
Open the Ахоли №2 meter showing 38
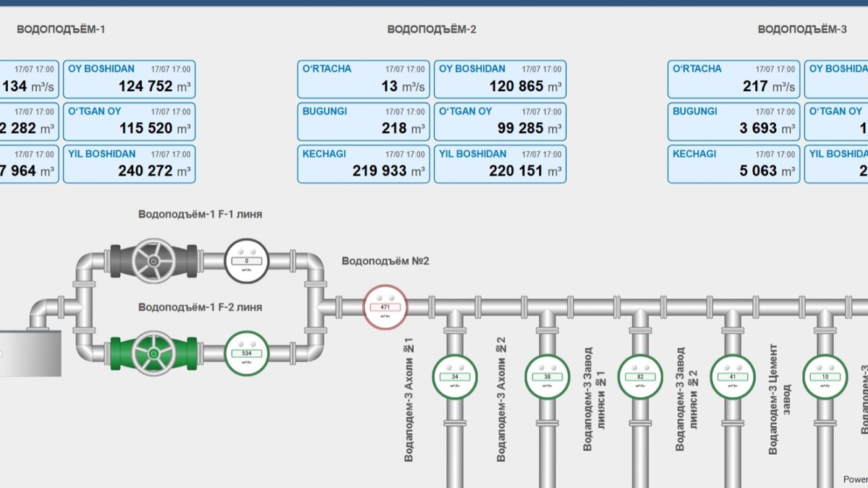[548, 377]
